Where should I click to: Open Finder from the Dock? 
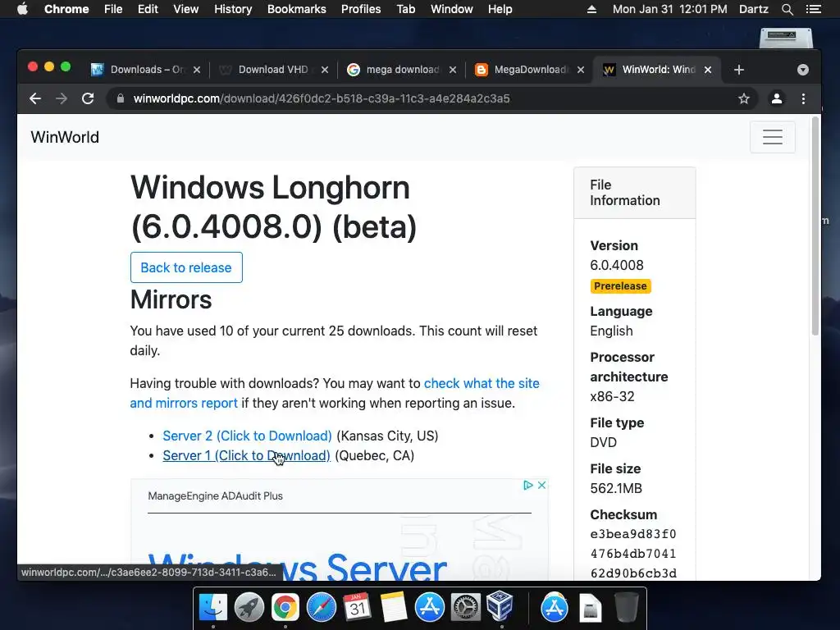pos(212,608)
